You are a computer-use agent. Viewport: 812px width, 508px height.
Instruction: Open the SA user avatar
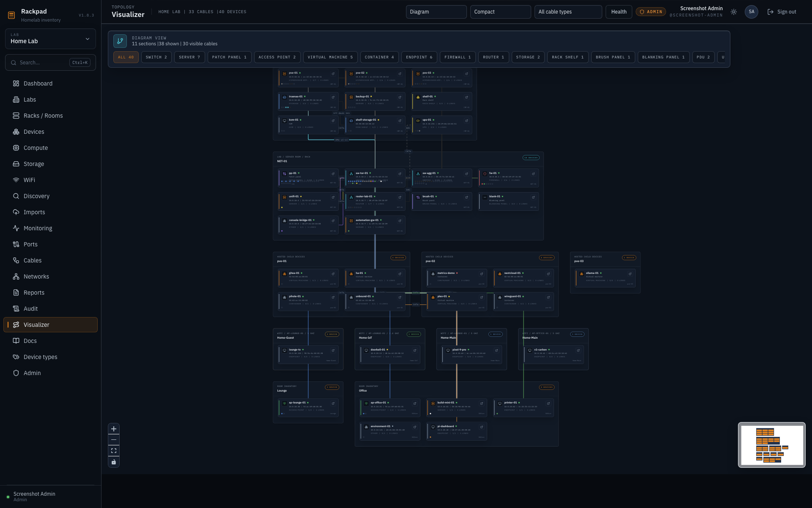(751, 12)
